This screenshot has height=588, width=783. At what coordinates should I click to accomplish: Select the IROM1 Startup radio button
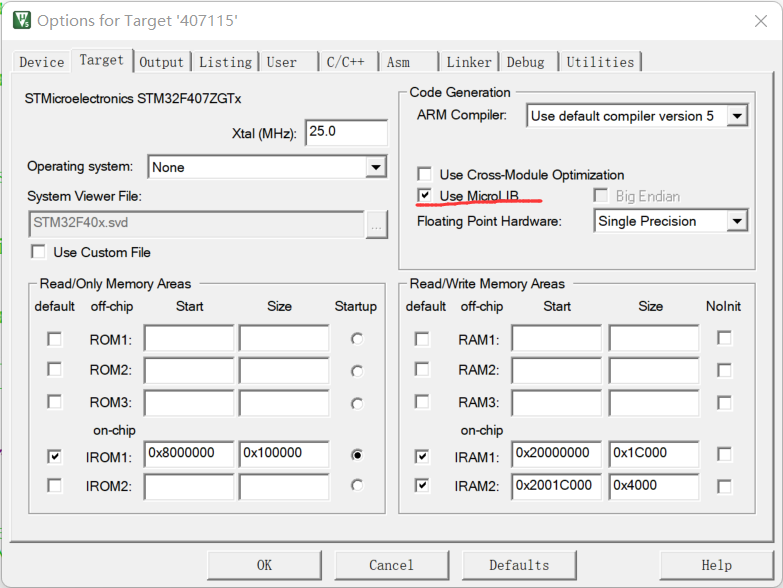point(357,455)
